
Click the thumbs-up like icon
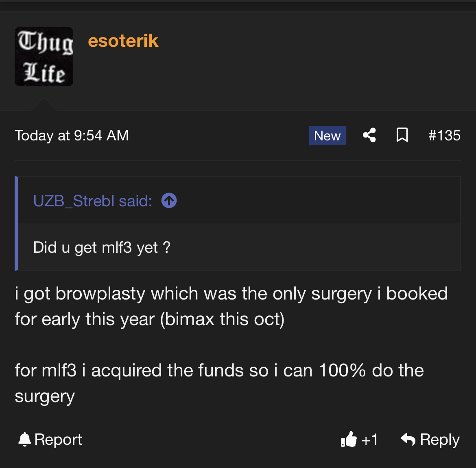[x=349, y=439]
